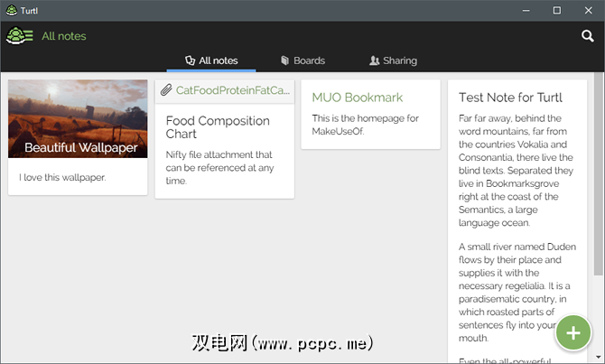Click the paperclip attachment icon
The height and width of the screenshot is (364, 605).
(166, 90)
